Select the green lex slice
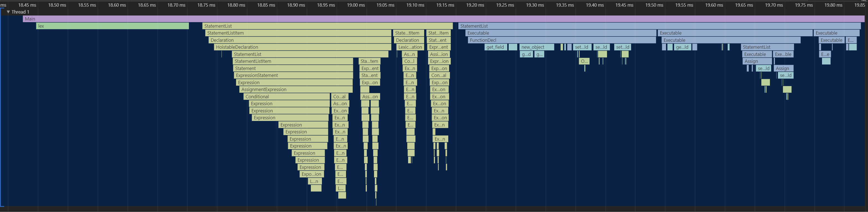 112,26
